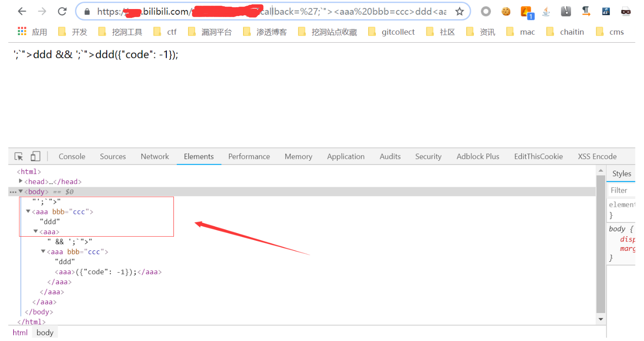Bookmark this page with star icon
Image resolution: width=644 pixels, height=341 pixels.
[459, 11]
